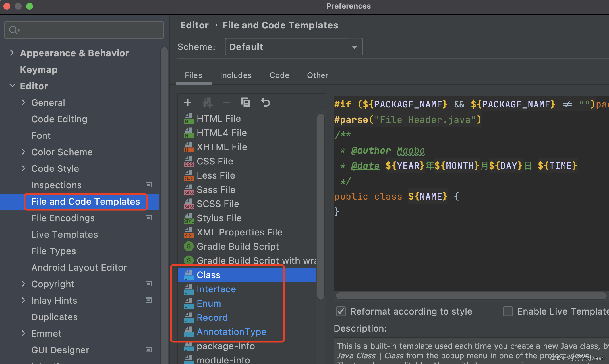This screenshot has height=364, width=609.
Task: Click the project-level icon next to Inspections
Action: tap(148, 185)
